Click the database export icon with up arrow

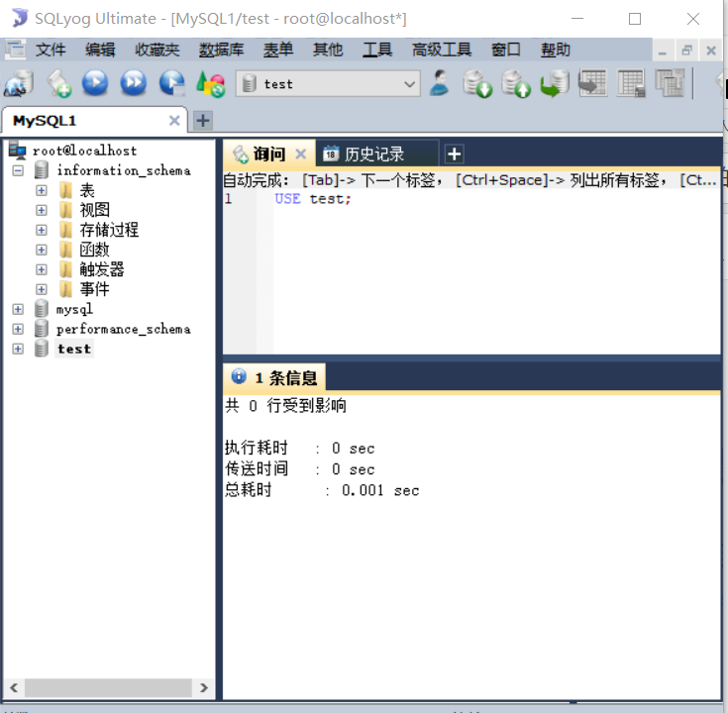coord(516,83)
